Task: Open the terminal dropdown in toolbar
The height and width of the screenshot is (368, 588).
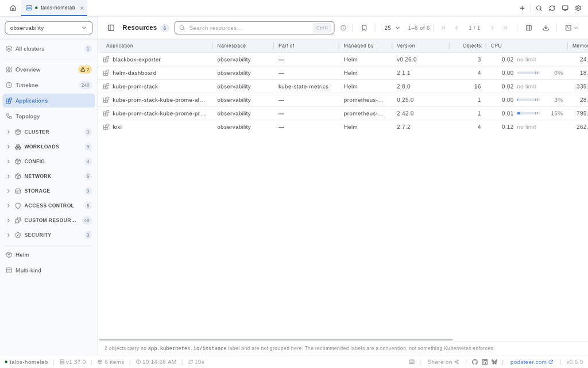Action: tap(571, 28)
